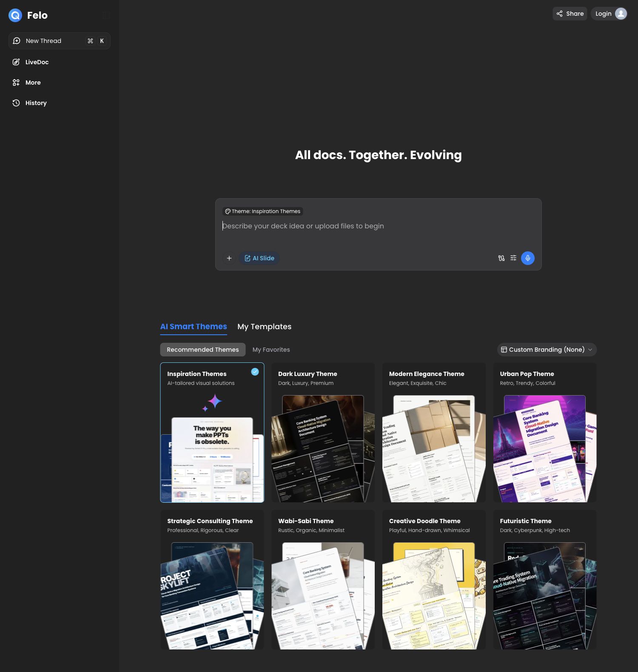Click the Share button
The height and width of the screenshot is (672, 638).
tap(570, 14)
